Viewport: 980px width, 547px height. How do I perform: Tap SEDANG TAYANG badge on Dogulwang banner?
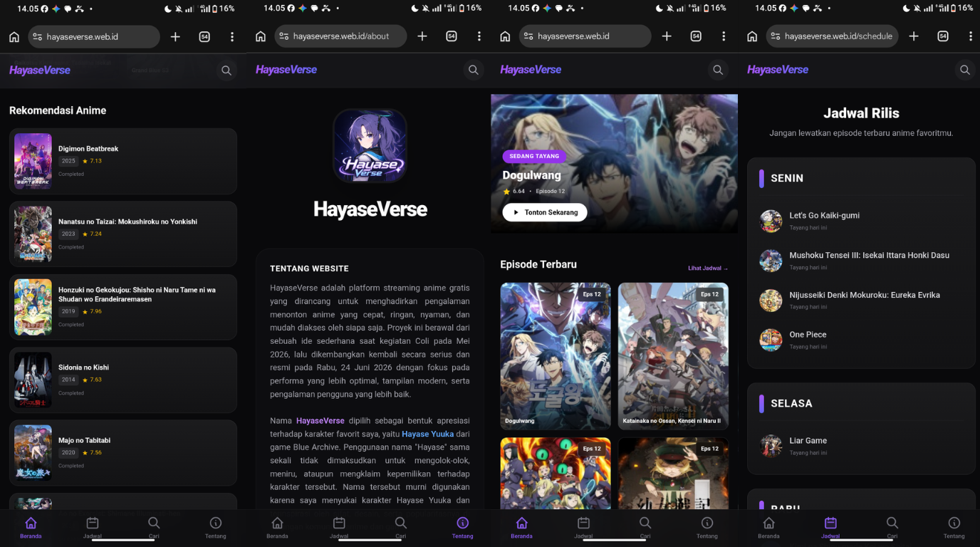point(534,156)
